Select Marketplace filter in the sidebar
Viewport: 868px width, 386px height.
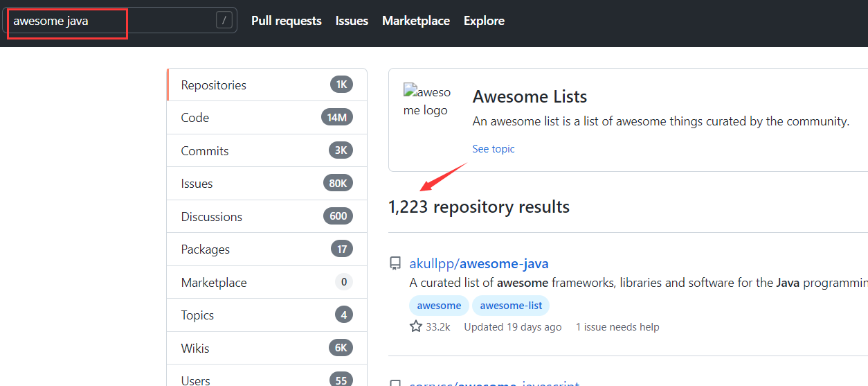[x=267, y=282]
